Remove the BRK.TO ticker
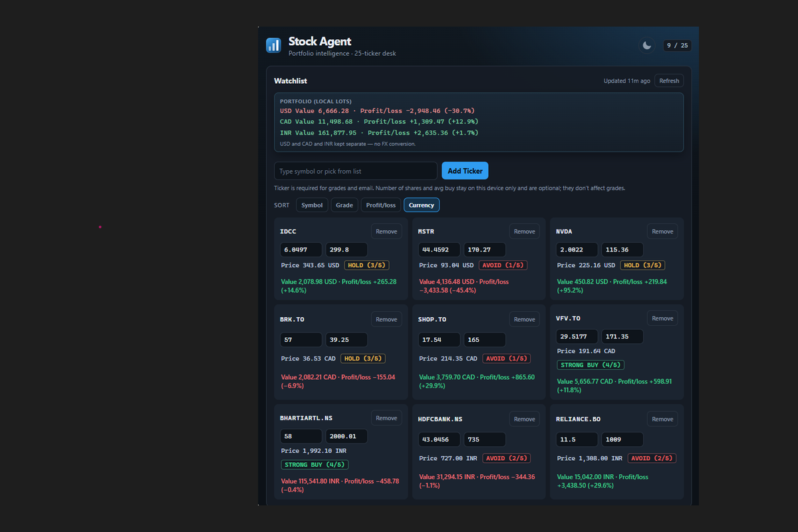 coord(386,319)
